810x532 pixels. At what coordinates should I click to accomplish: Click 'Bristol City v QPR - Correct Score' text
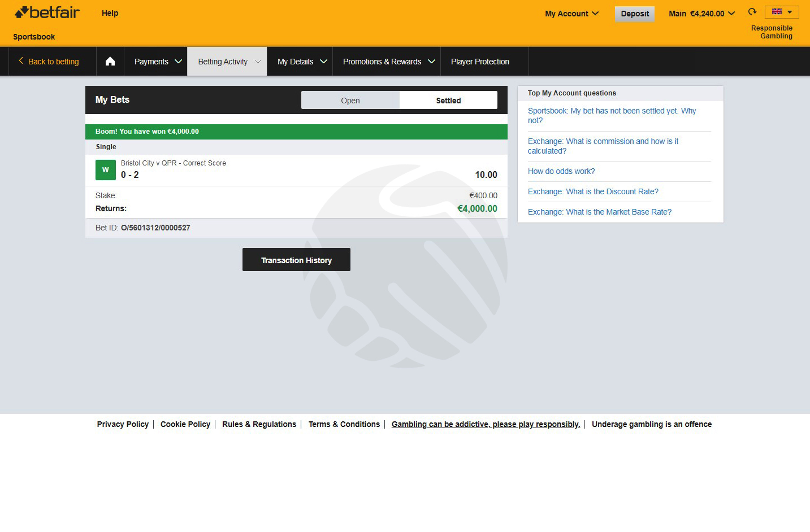tap(174, 163)
